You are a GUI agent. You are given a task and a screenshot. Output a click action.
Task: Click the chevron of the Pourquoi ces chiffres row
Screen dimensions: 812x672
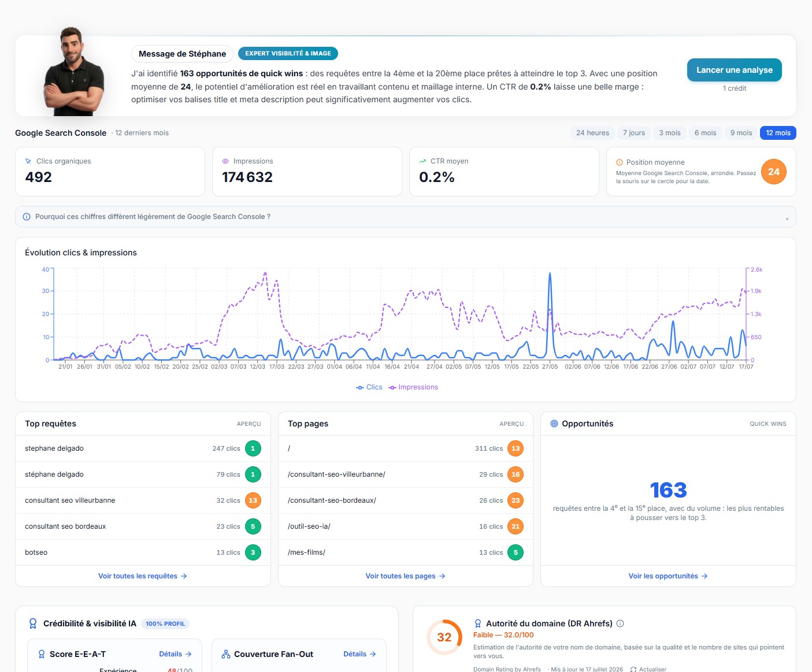coord(787,218)
